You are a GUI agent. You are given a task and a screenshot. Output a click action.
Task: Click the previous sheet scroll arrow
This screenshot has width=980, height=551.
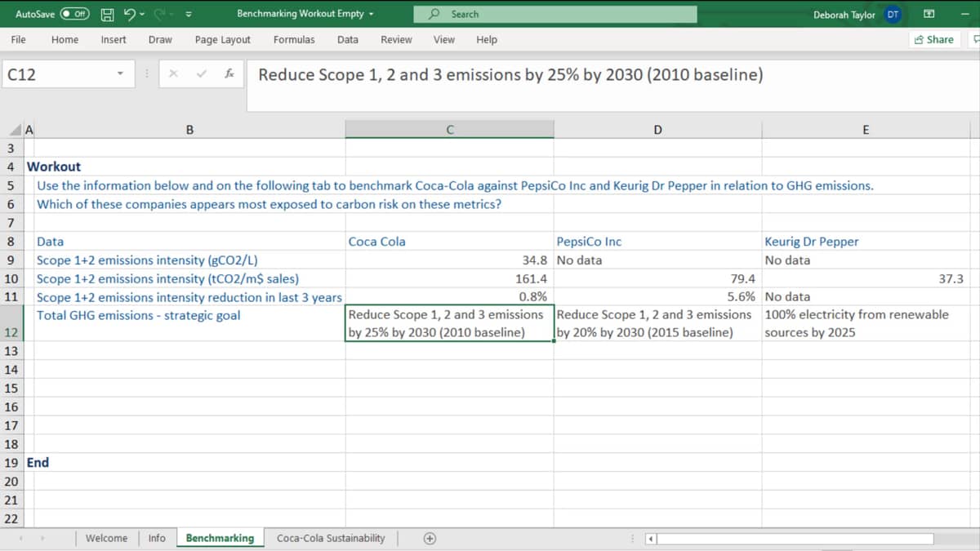point(22,538)
